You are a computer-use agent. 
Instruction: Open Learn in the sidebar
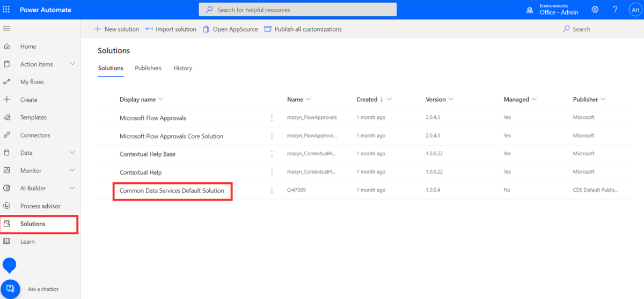(27, 242)
